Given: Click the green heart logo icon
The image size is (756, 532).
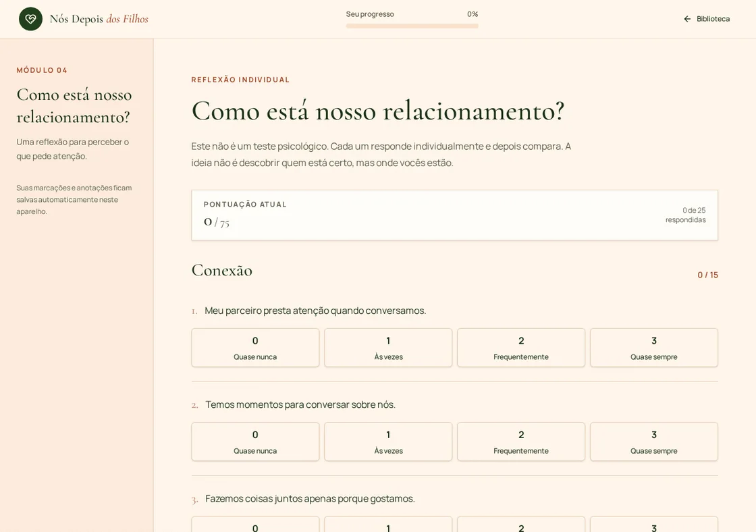Looking at the screenshot, I should point(30,19).
